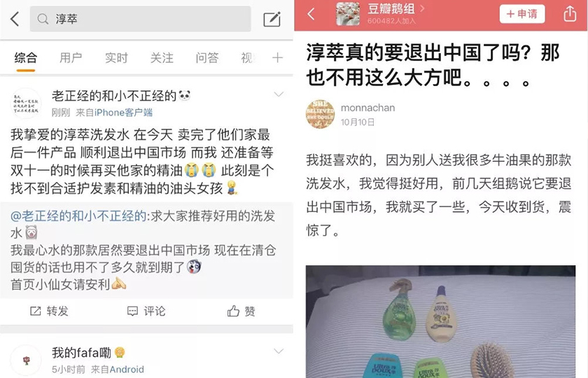Expand post options chevron for 老正经的和小不正经的
The image size is (588, 378).
279,94
